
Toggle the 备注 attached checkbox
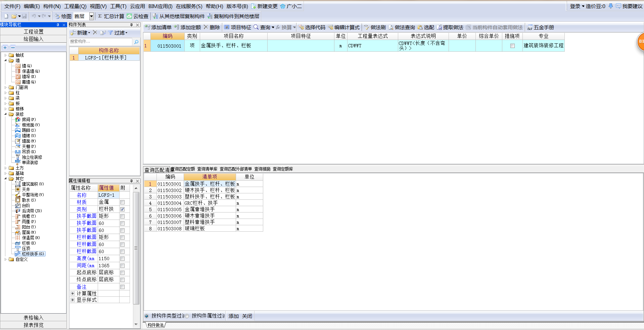122,287
